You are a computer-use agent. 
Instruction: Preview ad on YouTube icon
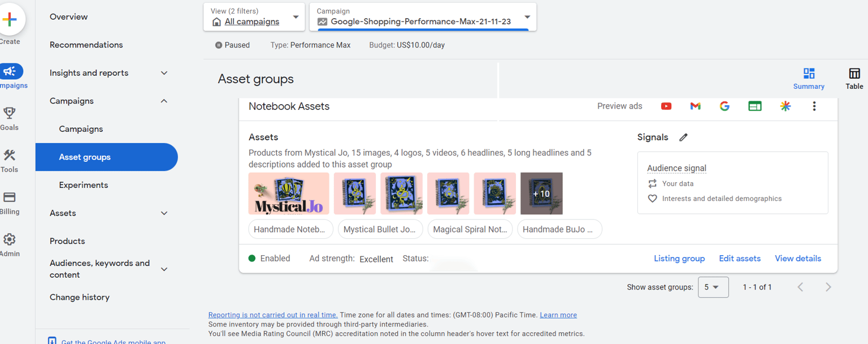coord(666,106)
